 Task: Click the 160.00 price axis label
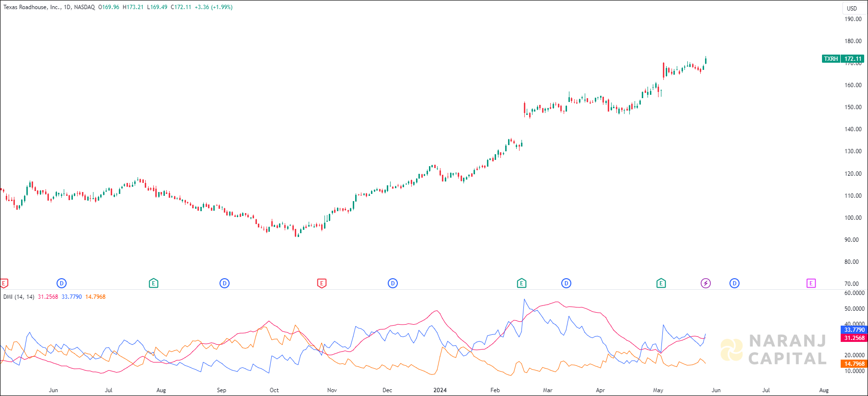[853, 85]
